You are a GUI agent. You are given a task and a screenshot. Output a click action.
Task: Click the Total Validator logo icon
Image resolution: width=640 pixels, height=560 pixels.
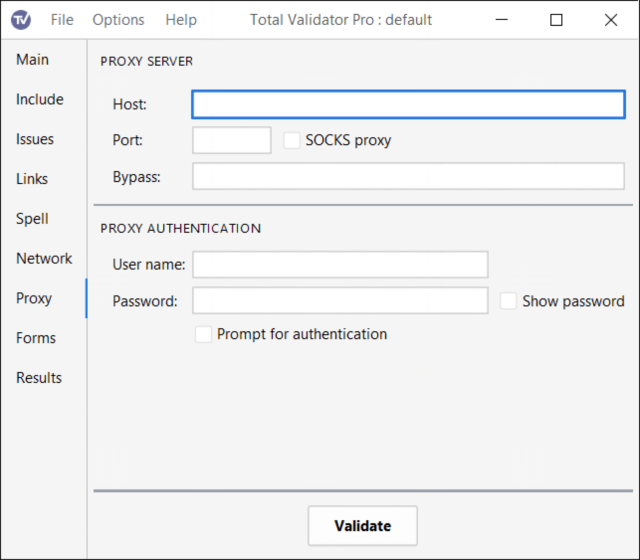(22, 20)
